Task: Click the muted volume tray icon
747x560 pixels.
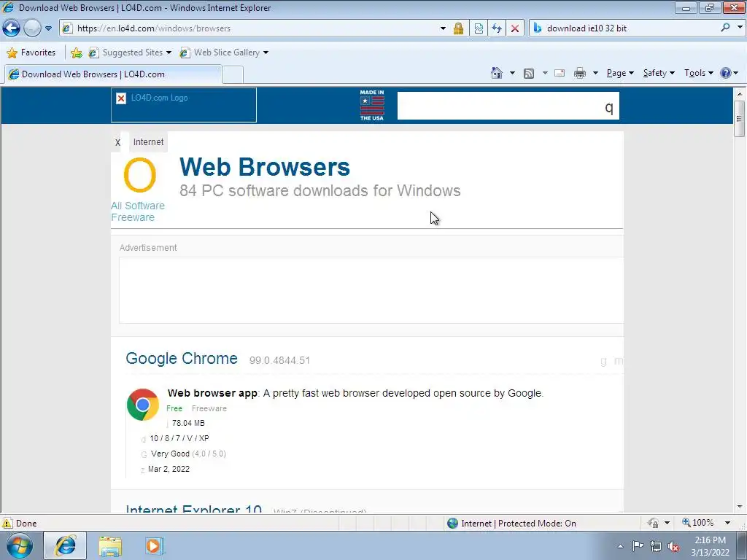Action: [x=673, y=547]
